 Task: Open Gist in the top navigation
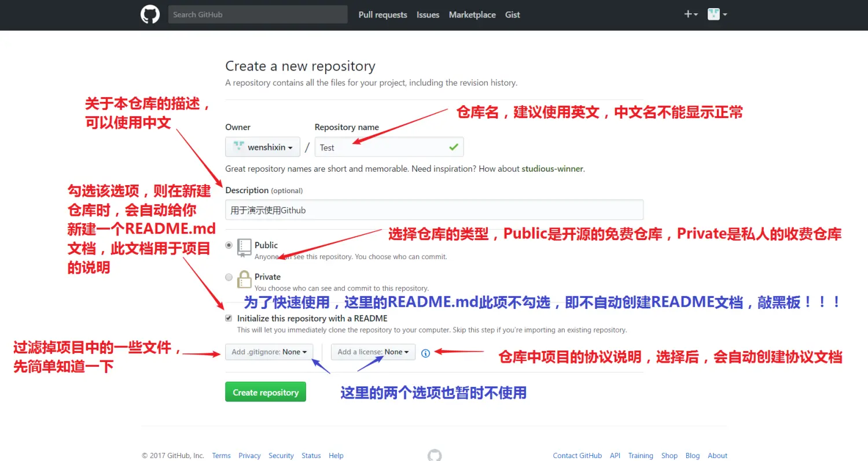[513, 15]
